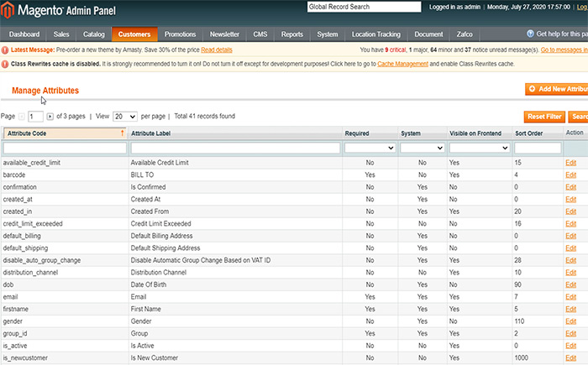The image size is (588, 365).
Task: Open the Read details link
Action: pos(217,50)
